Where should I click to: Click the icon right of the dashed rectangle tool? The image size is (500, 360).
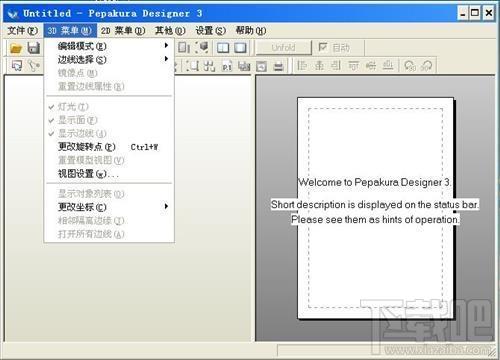click(x=209, y=66)
